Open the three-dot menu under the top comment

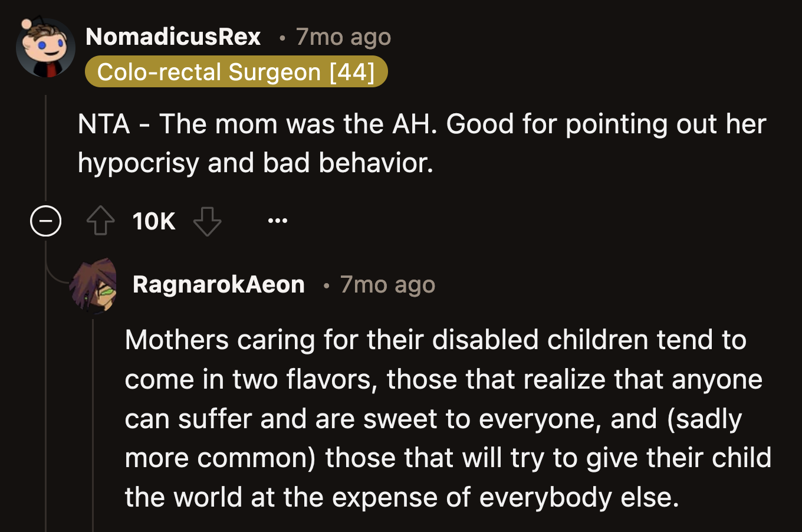coord(277,221)
